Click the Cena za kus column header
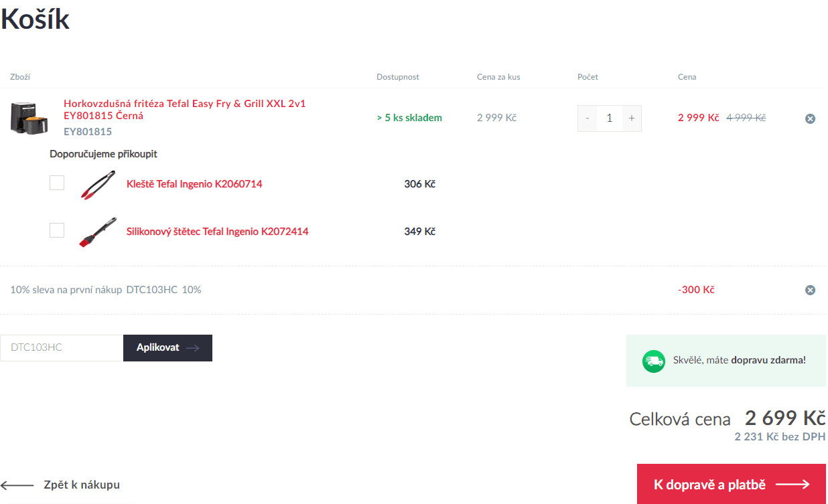Viewport: 828px width, 504px height. pos(498,77)
